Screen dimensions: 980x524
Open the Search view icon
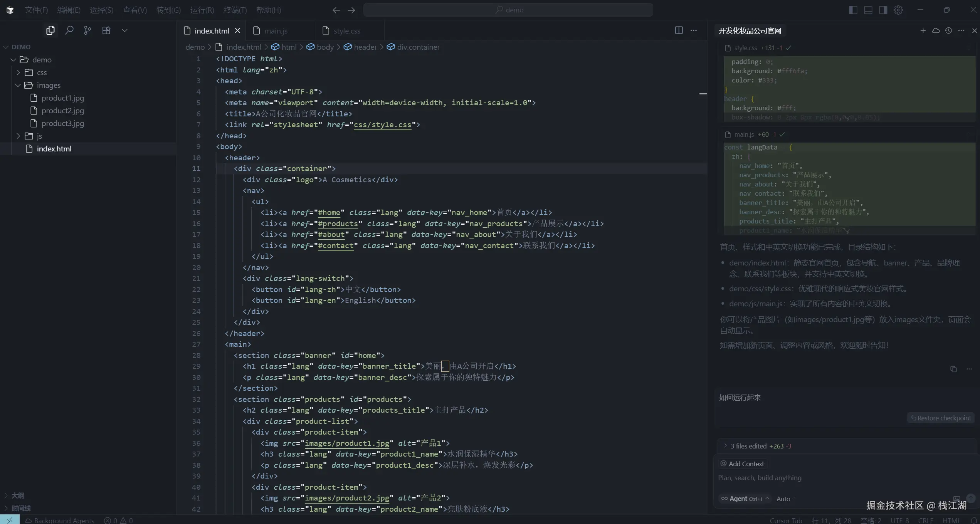pos(69,30)
